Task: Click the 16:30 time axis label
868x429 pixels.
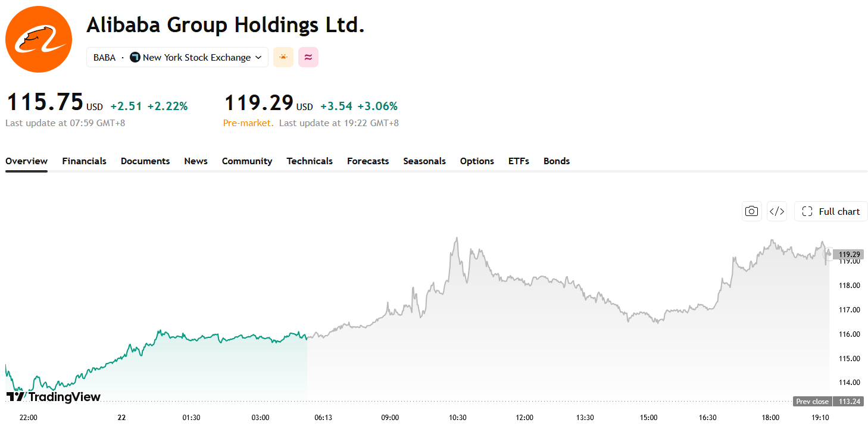Action: point(707,418)
